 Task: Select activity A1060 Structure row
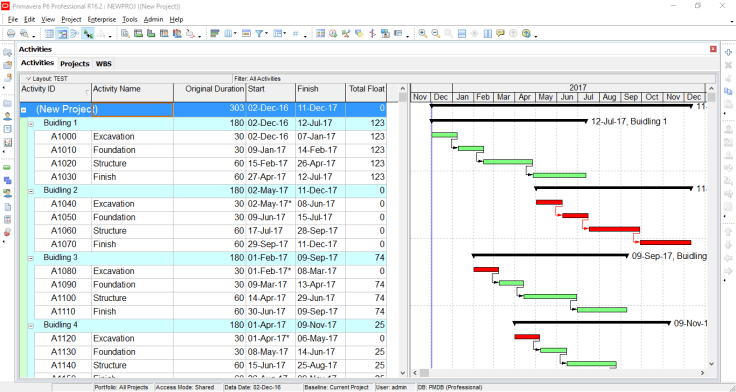pos(210,231)
